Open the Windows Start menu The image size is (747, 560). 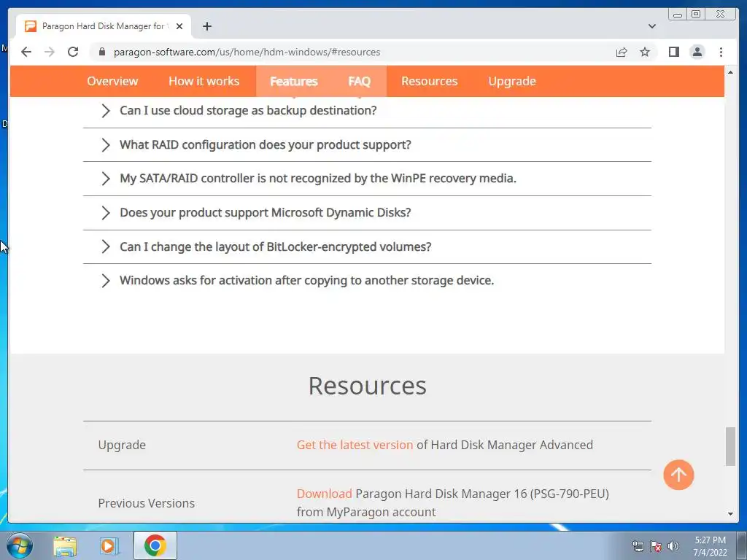click(x=20, y=545)
